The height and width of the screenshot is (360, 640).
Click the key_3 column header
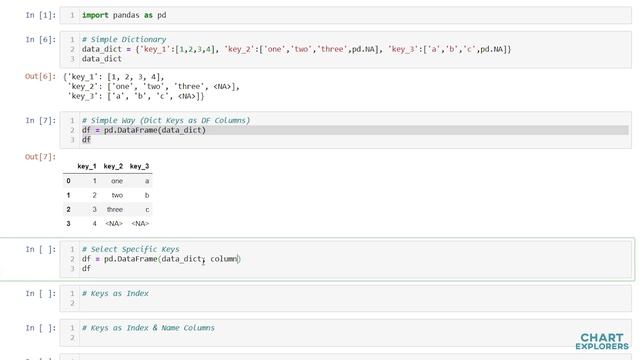(x=139, y=166)
